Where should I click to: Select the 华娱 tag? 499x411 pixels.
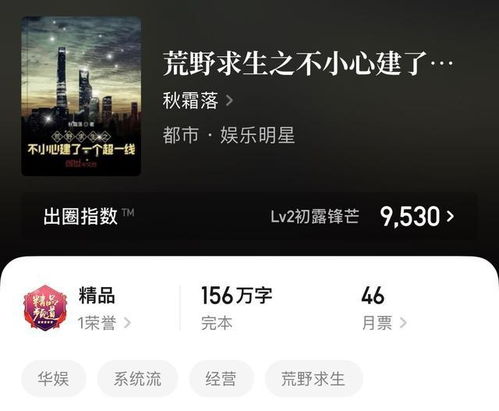(x=53, y=379)
